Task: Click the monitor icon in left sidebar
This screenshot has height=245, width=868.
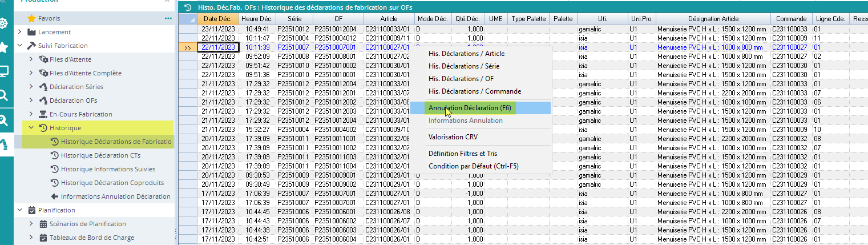Action: [x=4, y=71]
